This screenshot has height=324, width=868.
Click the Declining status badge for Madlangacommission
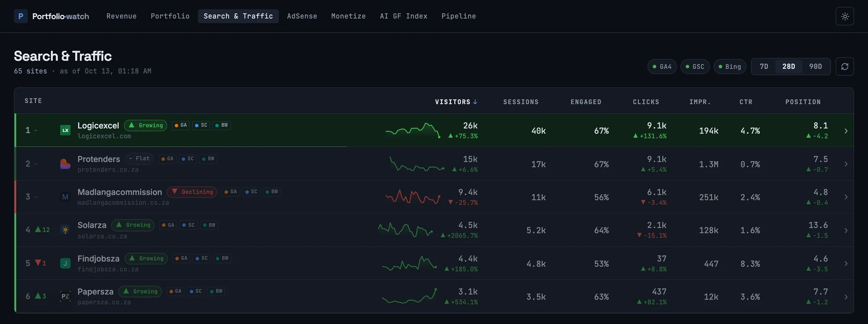pyautogui.click(x=192, y=192)
